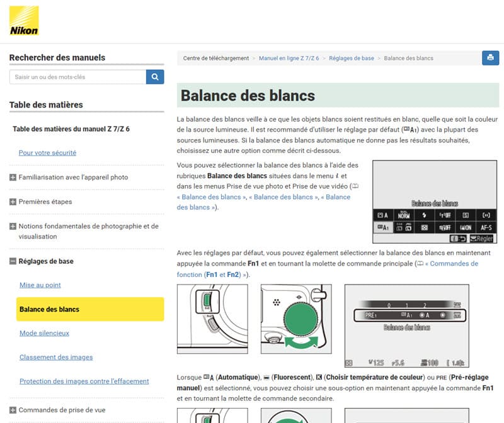Open Protection des images contre l'effacement
504x423 pixels.
point(84,381)
